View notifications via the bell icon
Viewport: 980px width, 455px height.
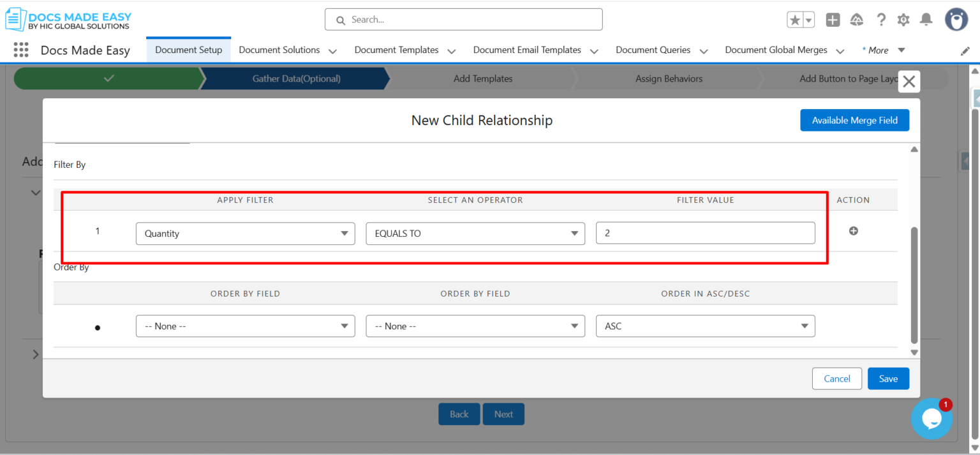926,20
